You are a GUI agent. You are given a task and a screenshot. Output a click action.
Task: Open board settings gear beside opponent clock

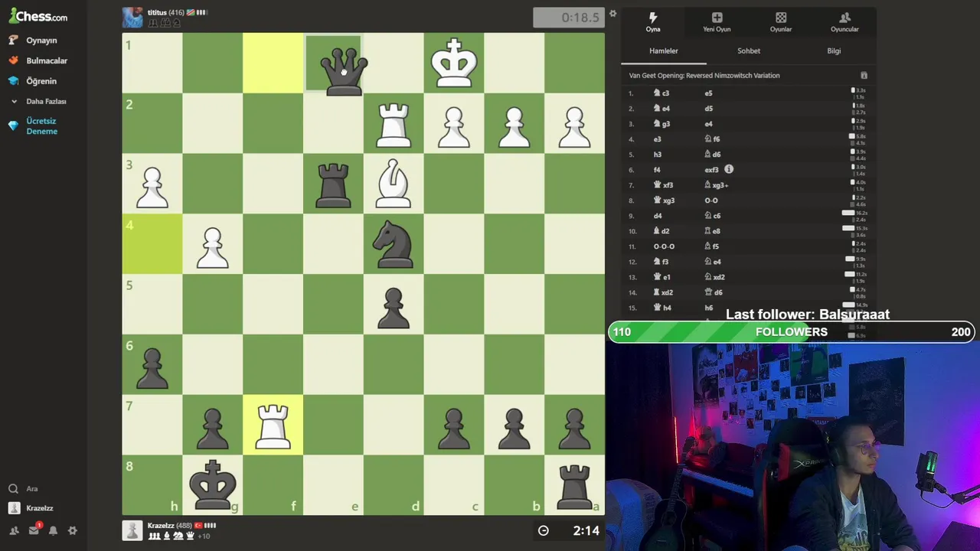(612, 14)
